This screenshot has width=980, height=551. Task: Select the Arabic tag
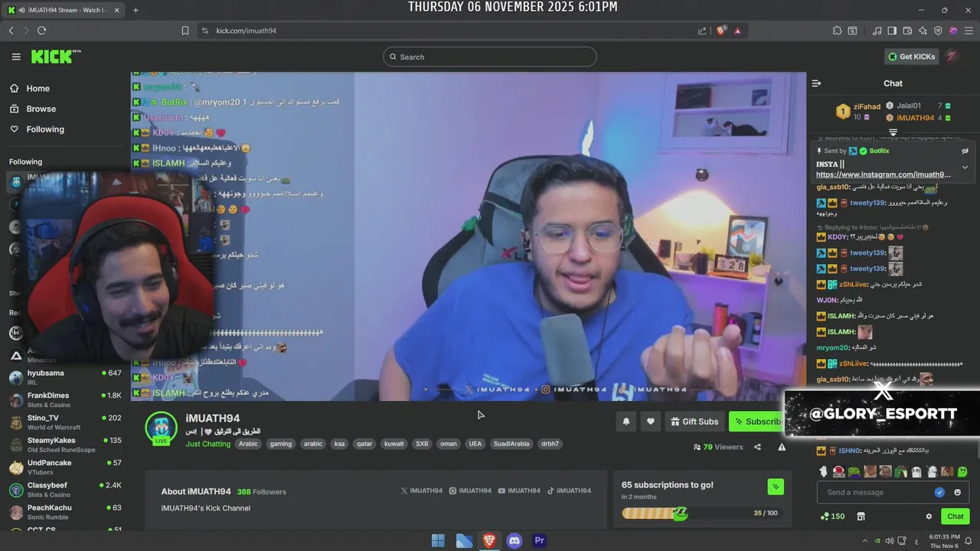click(248, 444)
